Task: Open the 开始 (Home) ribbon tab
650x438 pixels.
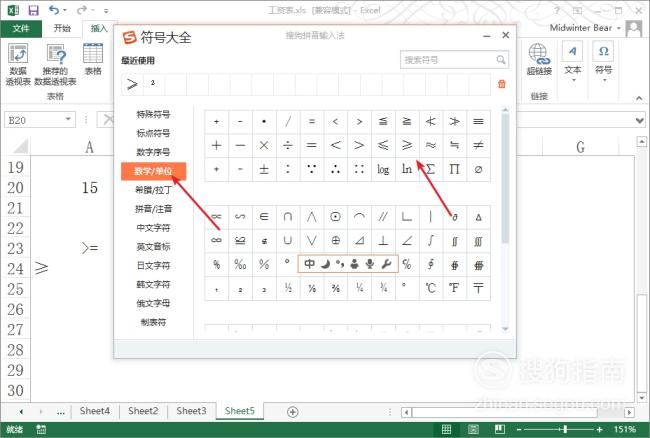Action: coord(62,28)
